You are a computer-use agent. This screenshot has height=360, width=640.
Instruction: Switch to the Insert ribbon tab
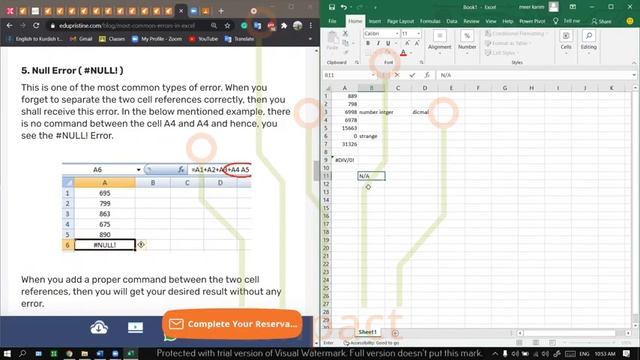point(375,21)
